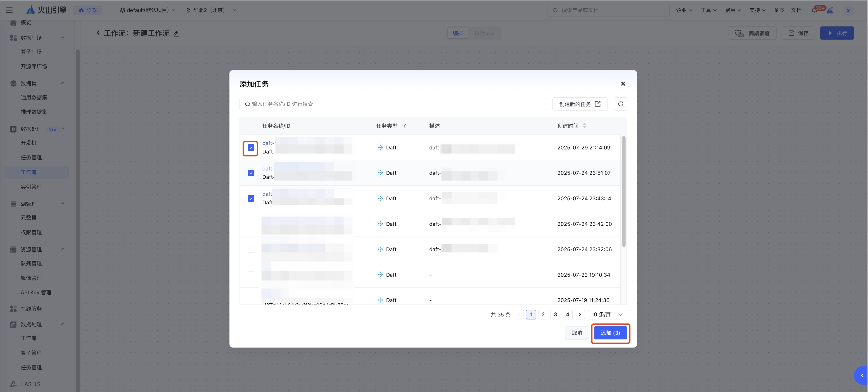
Task: Click the hamburger menu icon
Action: (x=9, y=10)
